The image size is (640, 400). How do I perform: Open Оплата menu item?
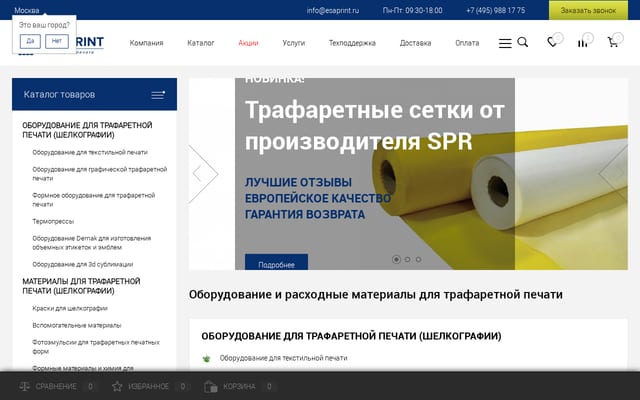click(x=467, y=43)
